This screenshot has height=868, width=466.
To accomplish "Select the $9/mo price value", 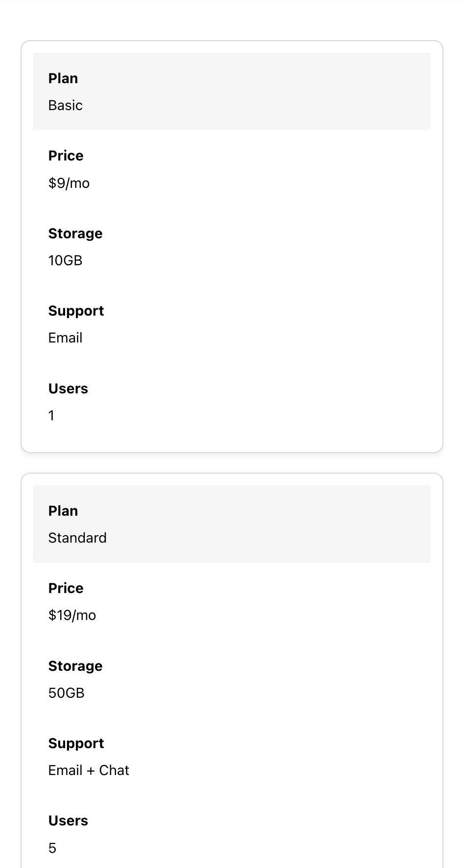I will click(69, 183).
